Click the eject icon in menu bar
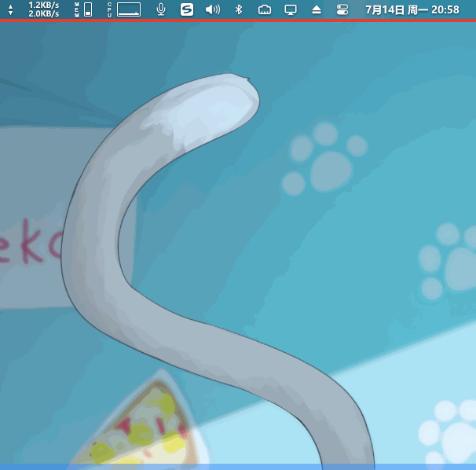This screenshot has height=470, width=476. click(316, 9)
